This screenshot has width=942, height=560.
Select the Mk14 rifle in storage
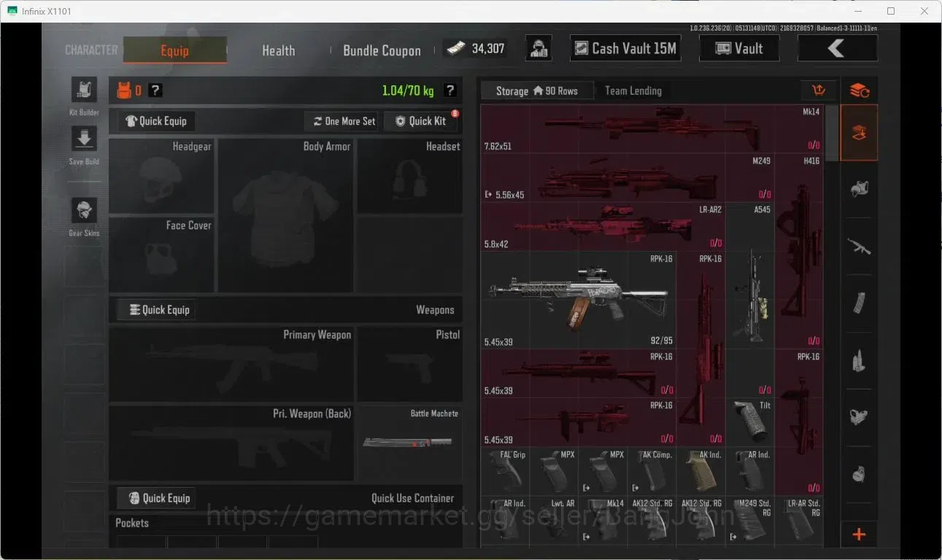tap(652, 129)
